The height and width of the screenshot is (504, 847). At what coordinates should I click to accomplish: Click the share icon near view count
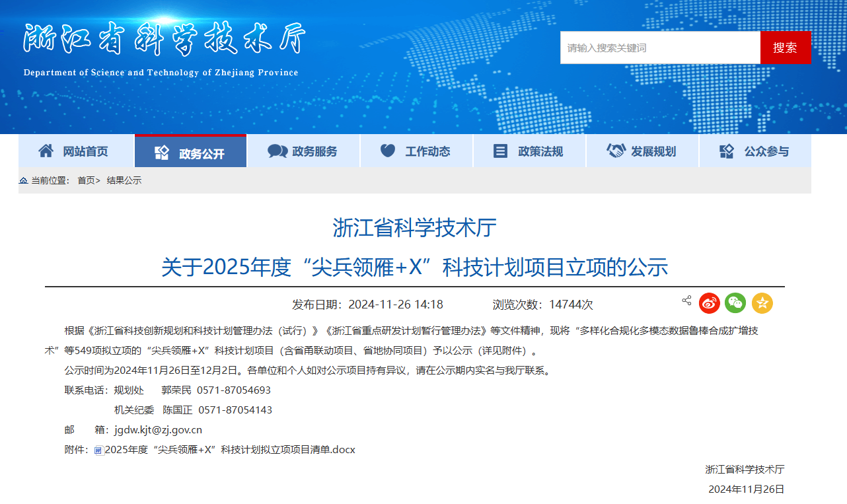686,301
